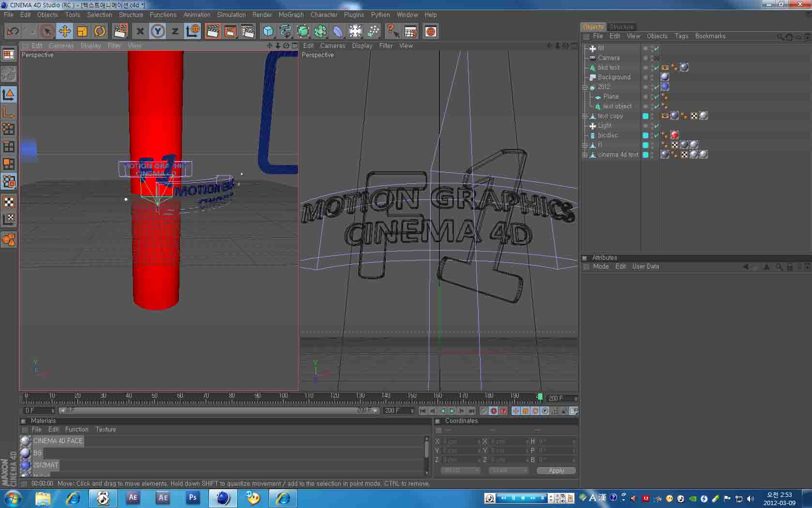The image size is (812, 508).
Task: Expand the text copy object
Action: 585,116
